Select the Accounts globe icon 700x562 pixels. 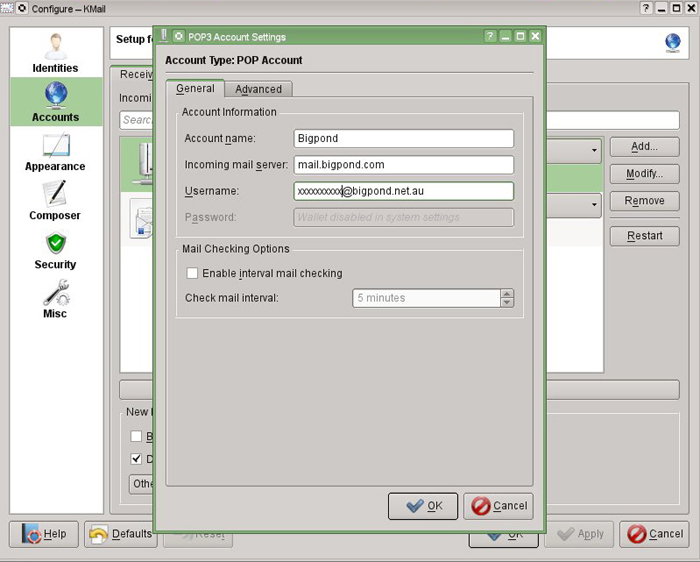(x=56, y=95)
